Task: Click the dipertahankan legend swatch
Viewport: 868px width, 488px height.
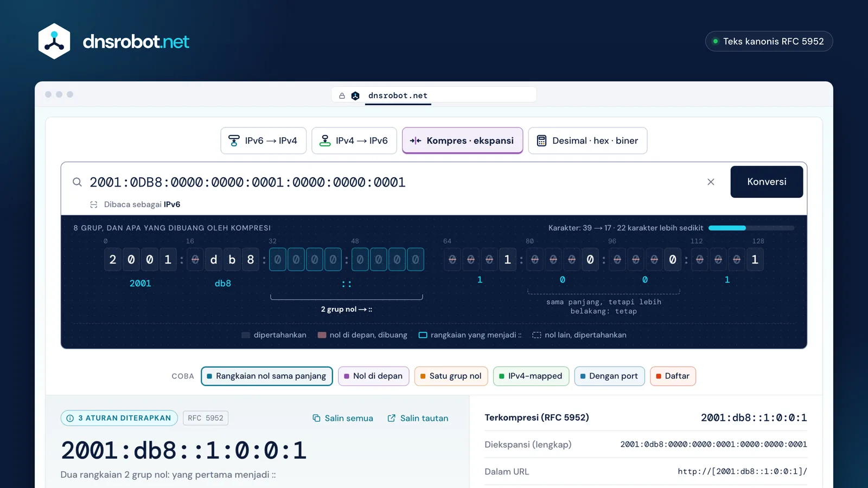Action: (246, 335)
